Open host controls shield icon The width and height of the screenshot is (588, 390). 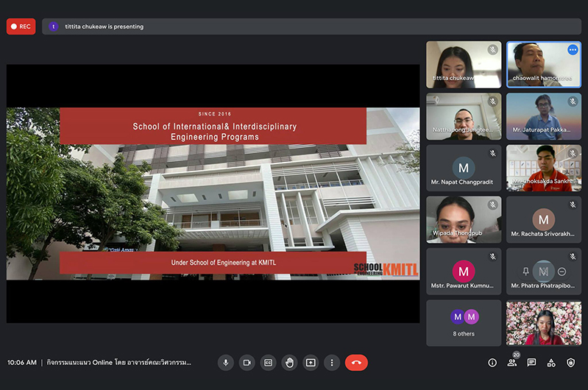click(571, 363)
